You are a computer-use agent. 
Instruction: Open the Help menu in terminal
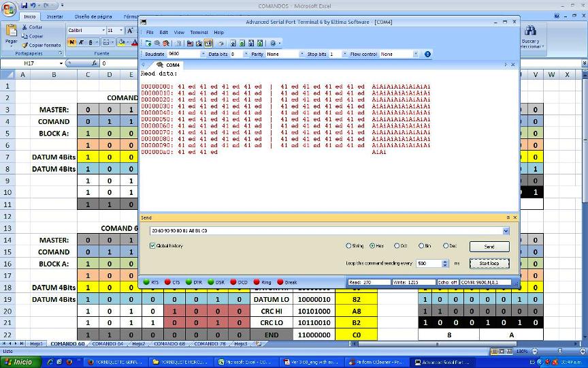218,32
